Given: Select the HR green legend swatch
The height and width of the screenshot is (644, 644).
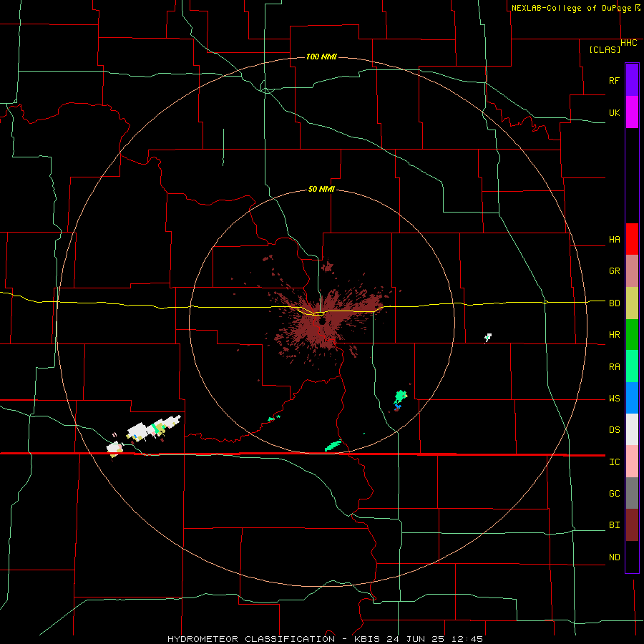Looking at the screenshot, I should coord(632,335).
